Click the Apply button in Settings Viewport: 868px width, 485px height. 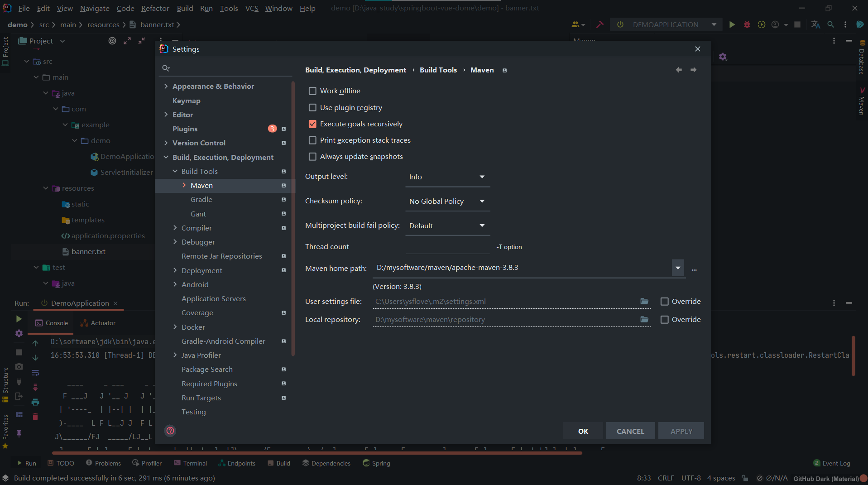click(x=681, y=431)
